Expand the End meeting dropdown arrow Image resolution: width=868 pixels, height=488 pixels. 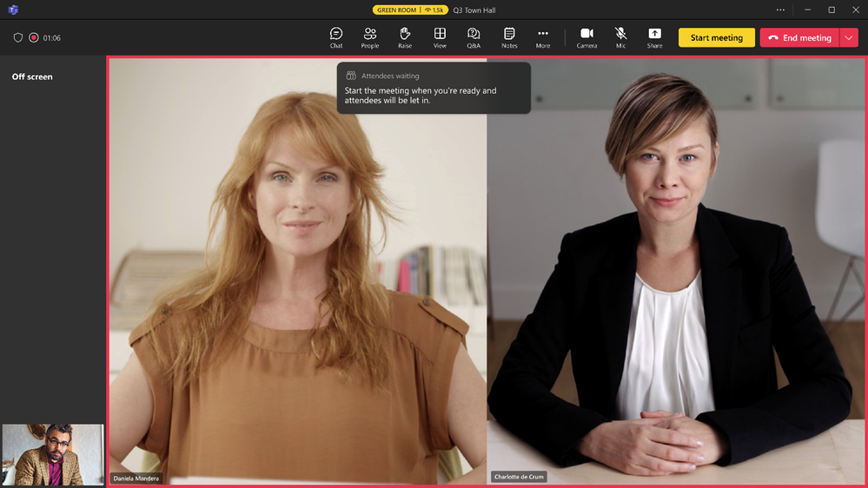849,37
